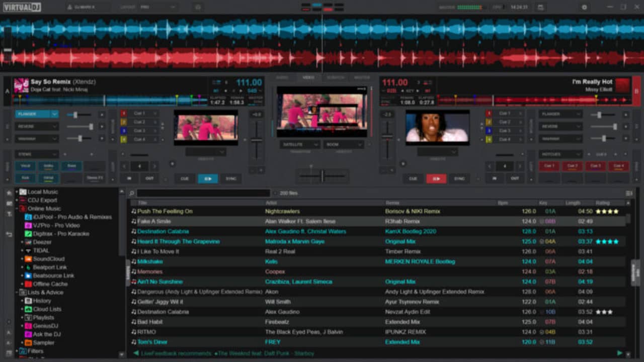644x362 pixels.
Task: Switch to the MASTER tab
Action: 361,77
